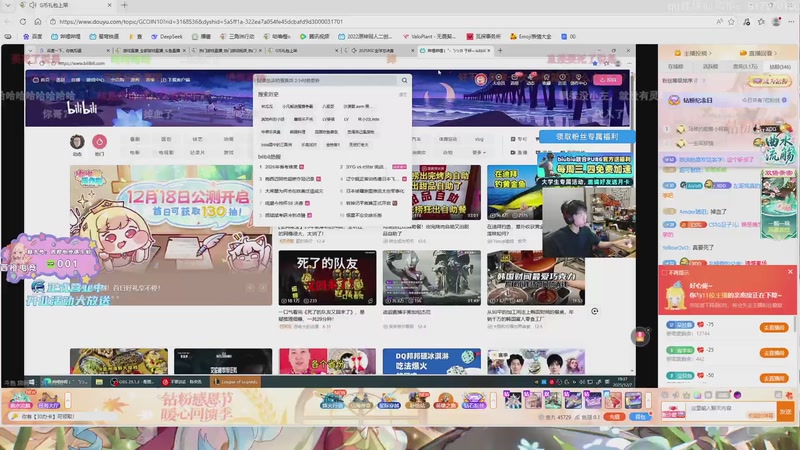Open the tab list chevron in outer browser

click(x=7, y=5)
